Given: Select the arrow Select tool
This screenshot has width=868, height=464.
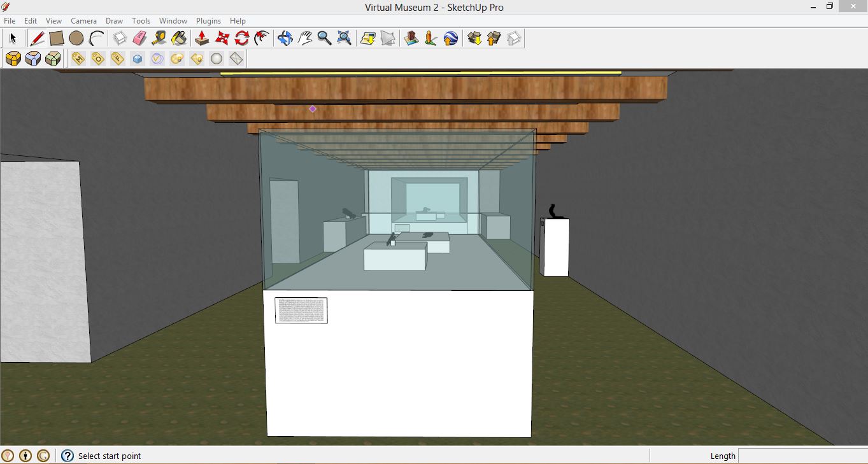Looking at the screenshot, I should [x=13, y=39].
